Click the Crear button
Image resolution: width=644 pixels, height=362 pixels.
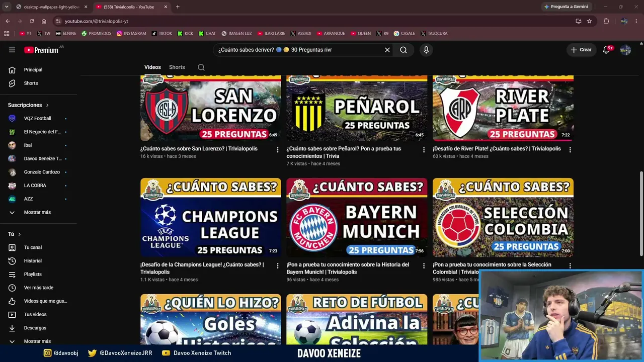pyautogui.click(x=581, y=50)
